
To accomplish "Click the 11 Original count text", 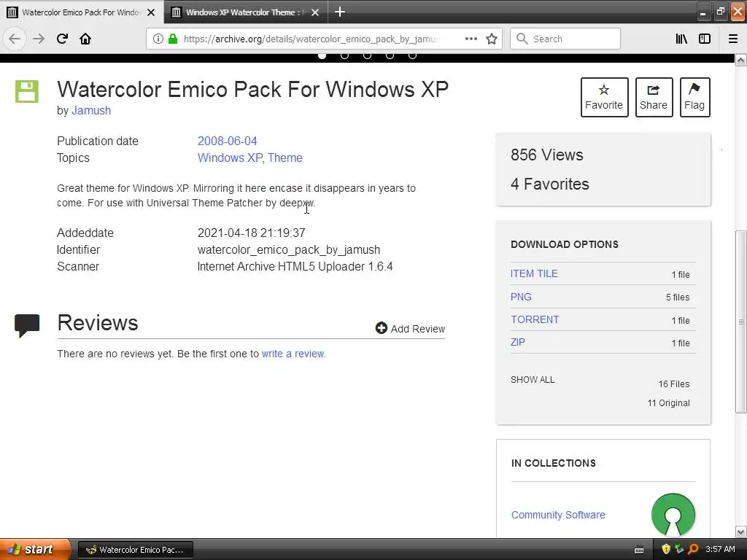I will [x=668, y=402].
